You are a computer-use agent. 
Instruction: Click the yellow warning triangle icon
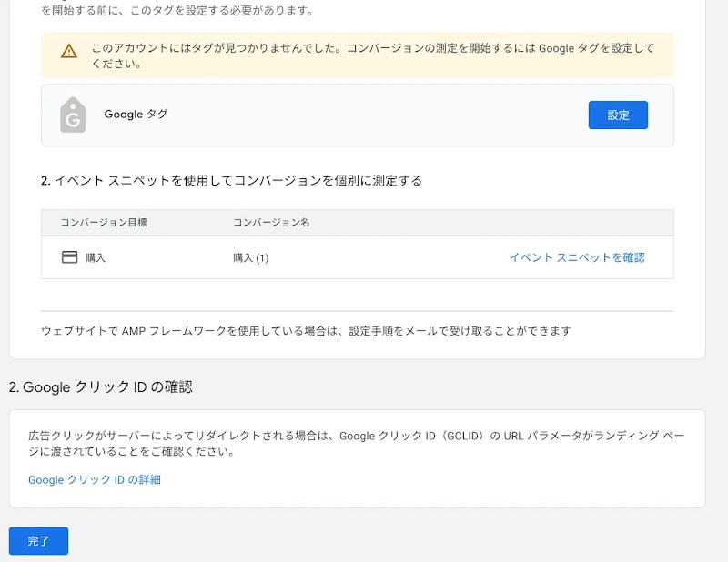(x=69, y=51)
